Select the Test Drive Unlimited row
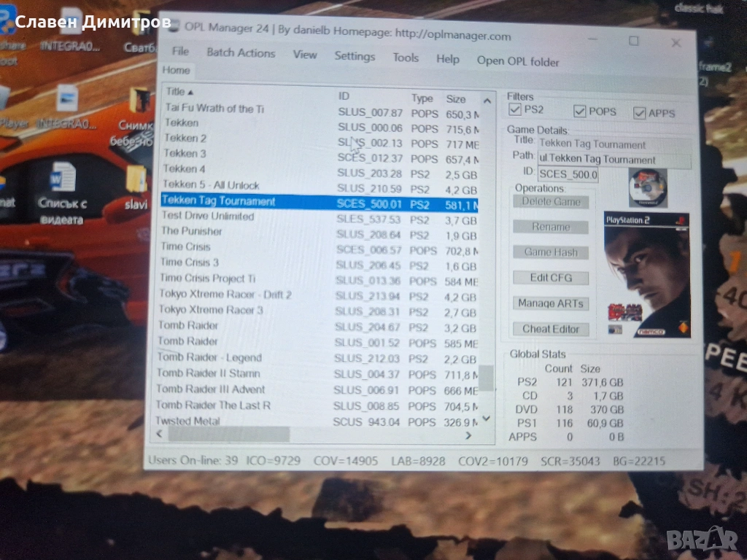 click(318, 218)
